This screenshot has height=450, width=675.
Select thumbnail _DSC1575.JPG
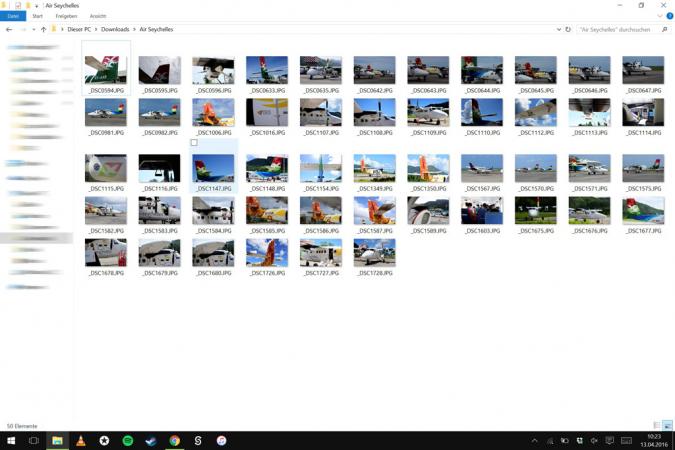coord(643,168)
